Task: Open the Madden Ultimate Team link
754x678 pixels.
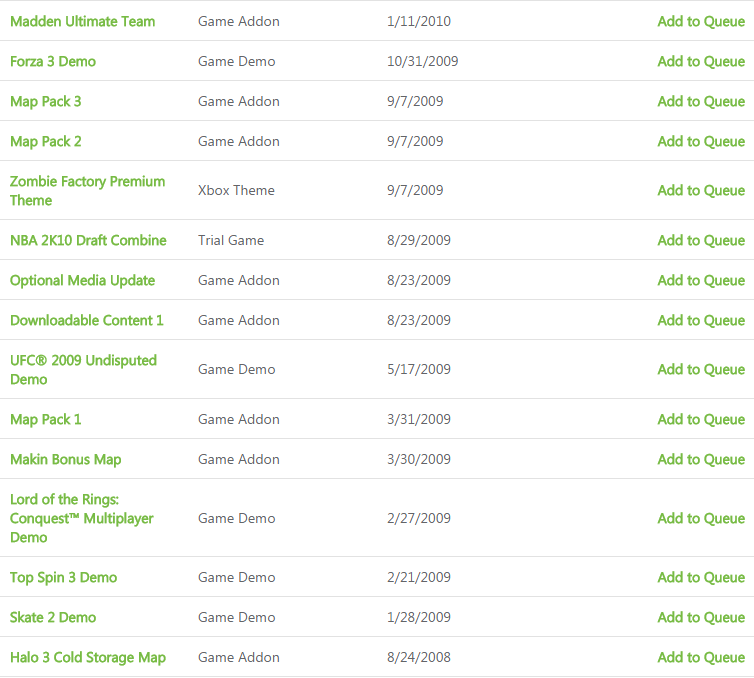Action: [x=82, y=22]
